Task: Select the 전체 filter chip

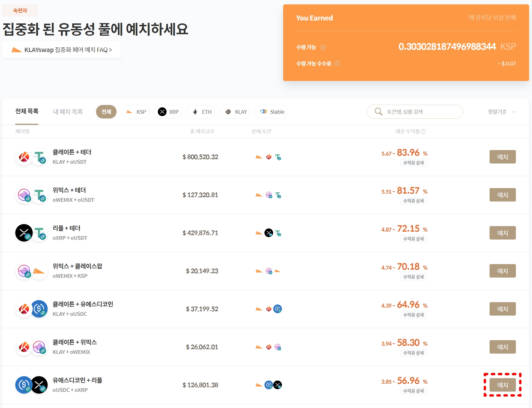Action: click(106, 112)
